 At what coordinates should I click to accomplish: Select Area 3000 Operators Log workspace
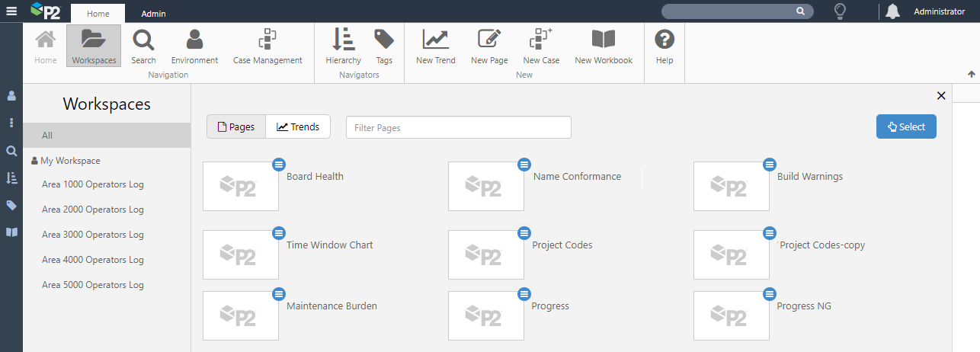(93, 235)
